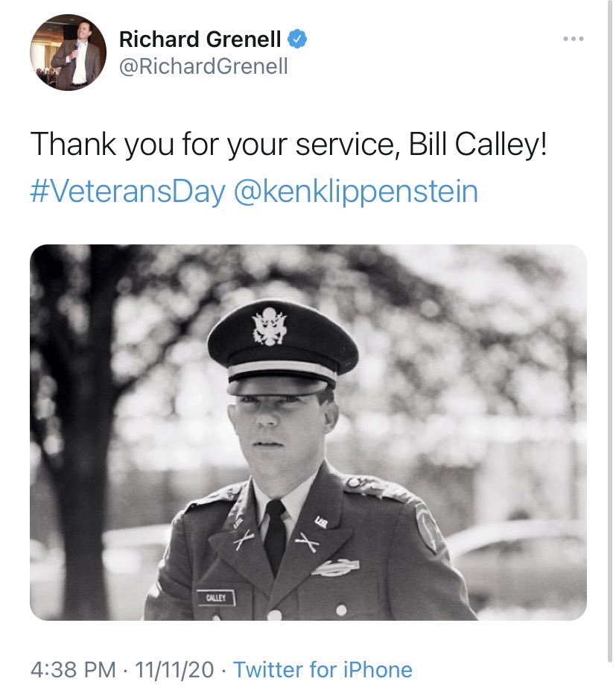616x693 pixels.
Task: Click the Richard Grenell display name
Action: (x=200, y=39)
